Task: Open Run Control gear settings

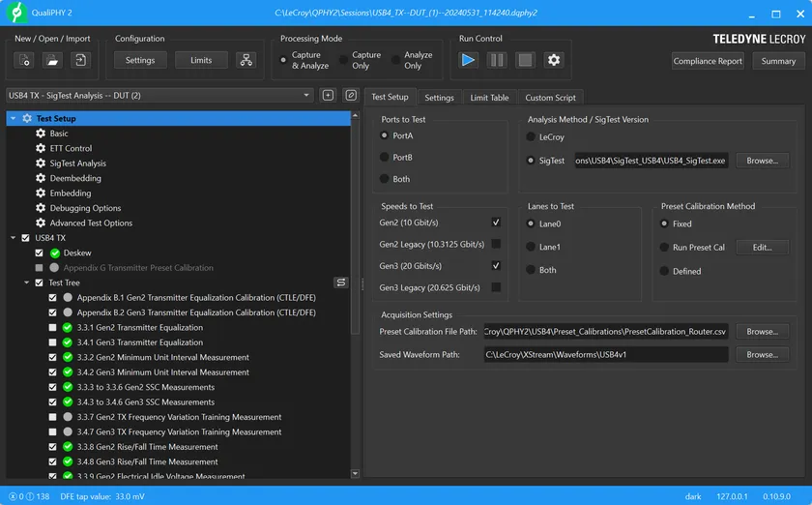Action: pyautogui.click(x=553, y=60)
